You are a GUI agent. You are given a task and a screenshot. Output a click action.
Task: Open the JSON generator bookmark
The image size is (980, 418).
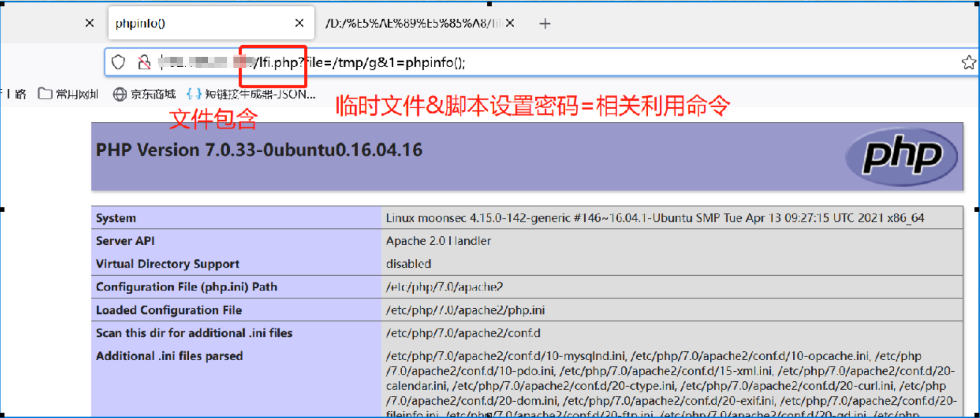point(251,94)
